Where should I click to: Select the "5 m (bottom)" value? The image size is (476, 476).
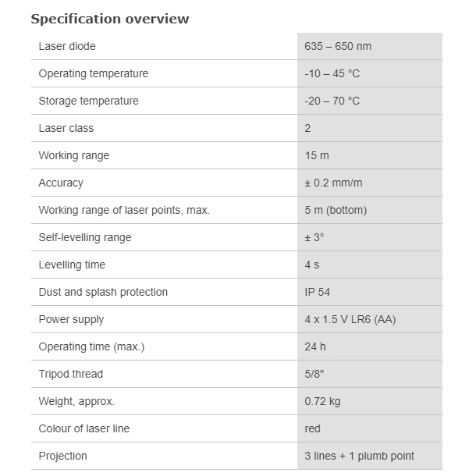(x=336, y=210)
